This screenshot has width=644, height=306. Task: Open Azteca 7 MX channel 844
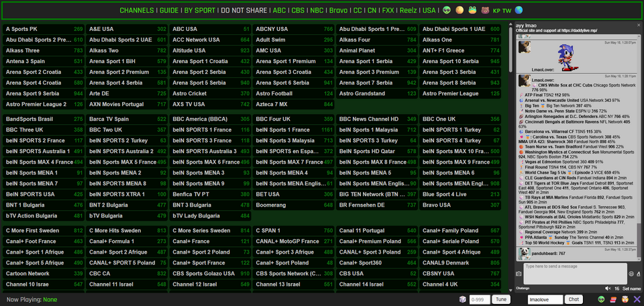(294, 104)
